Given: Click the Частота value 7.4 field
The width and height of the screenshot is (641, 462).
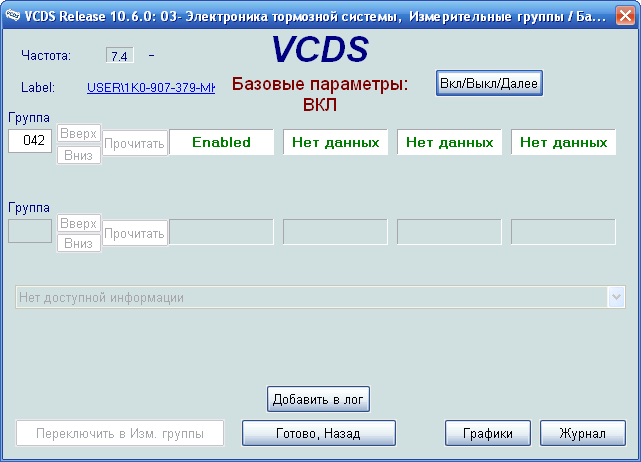Looking at the screenshot, I should [119, 56].
